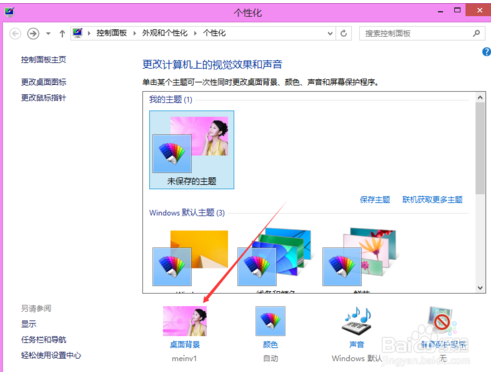Screen dimensions: 491x372
Task: Open 轻松使用设置中心 link
Action: click(51, 355)
